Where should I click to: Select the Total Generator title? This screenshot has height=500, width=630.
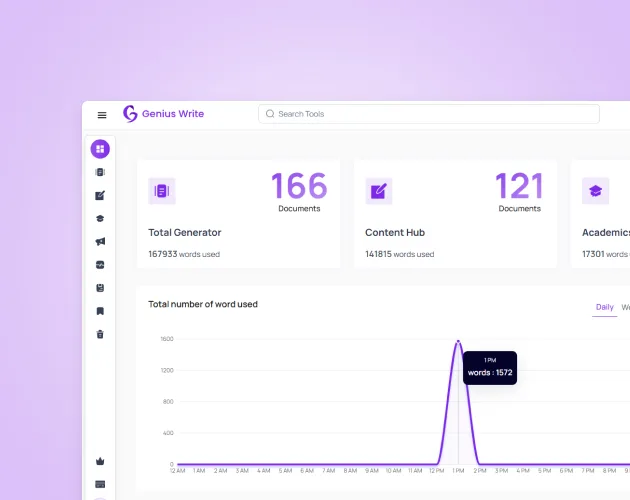(185, 233)
